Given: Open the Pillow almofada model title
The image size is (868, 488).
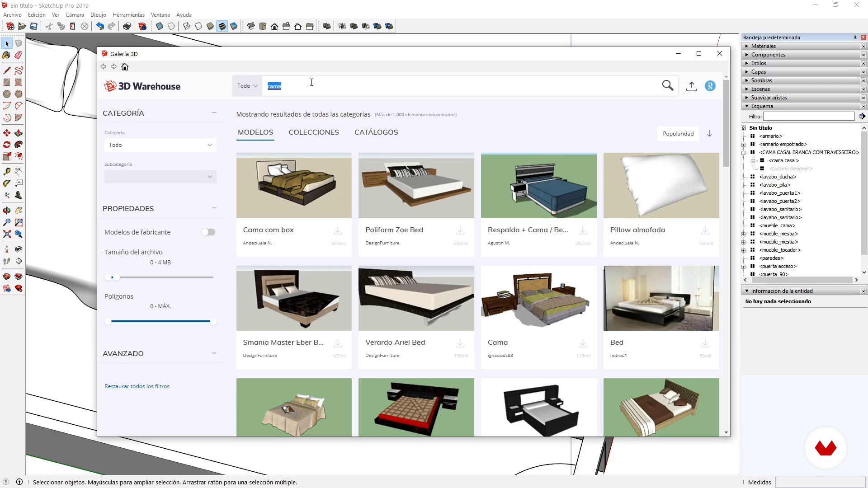Looking at the screenshot, I should (637, 230).
